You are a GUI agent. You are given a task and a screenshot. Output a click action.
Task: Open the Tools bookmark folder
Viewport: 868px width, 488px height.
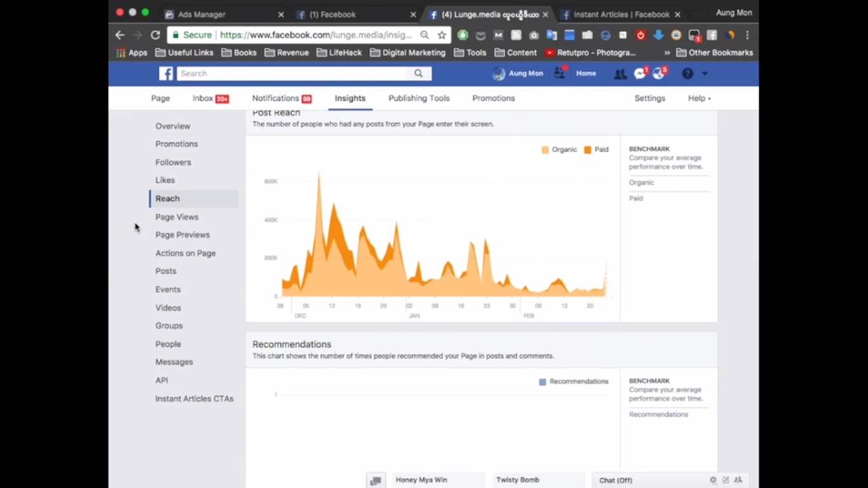point(470,53)
